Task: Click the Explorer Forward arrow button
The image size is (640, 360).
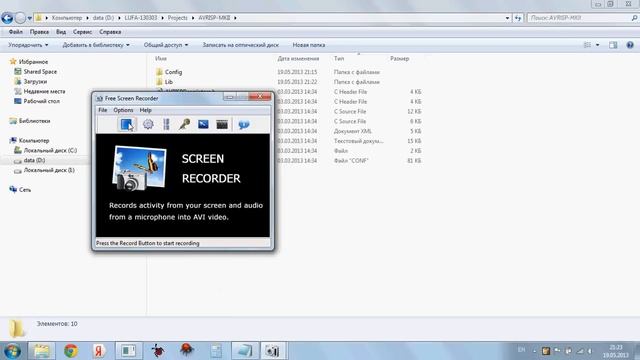Action: click(x=20, y=18)
